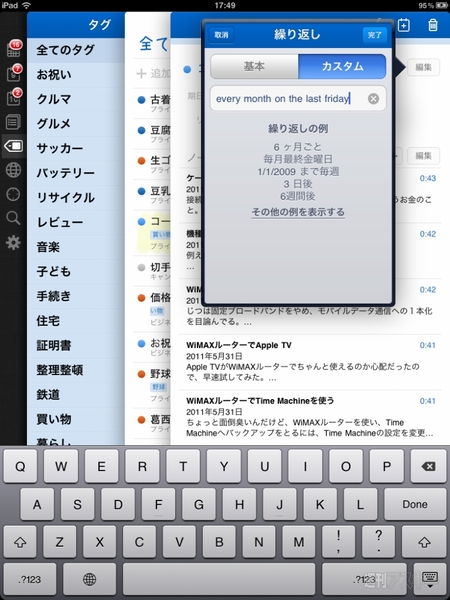Tap the globe language key on keyboard

pos(89,579)
